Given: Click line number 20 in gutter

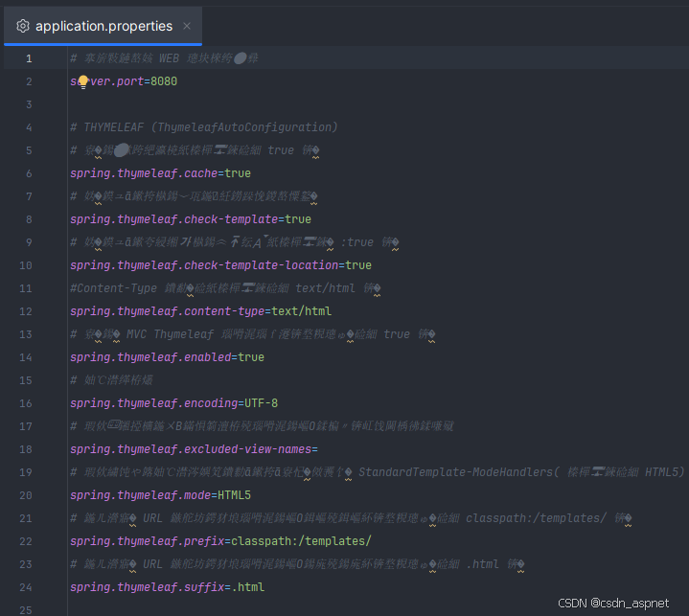Looking at the screenshot, I should click(26, 495).
